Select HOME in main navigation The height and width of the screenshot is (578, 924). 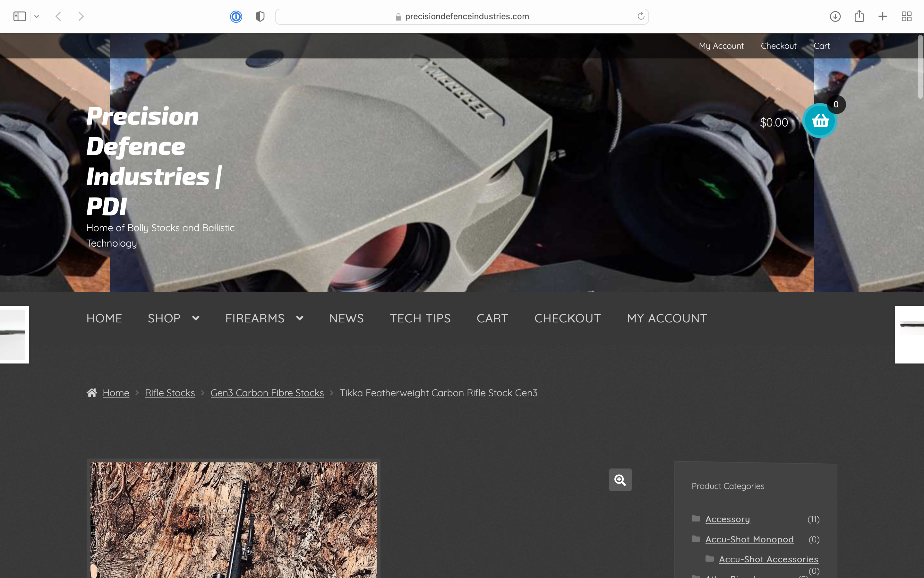pos(104,319)
